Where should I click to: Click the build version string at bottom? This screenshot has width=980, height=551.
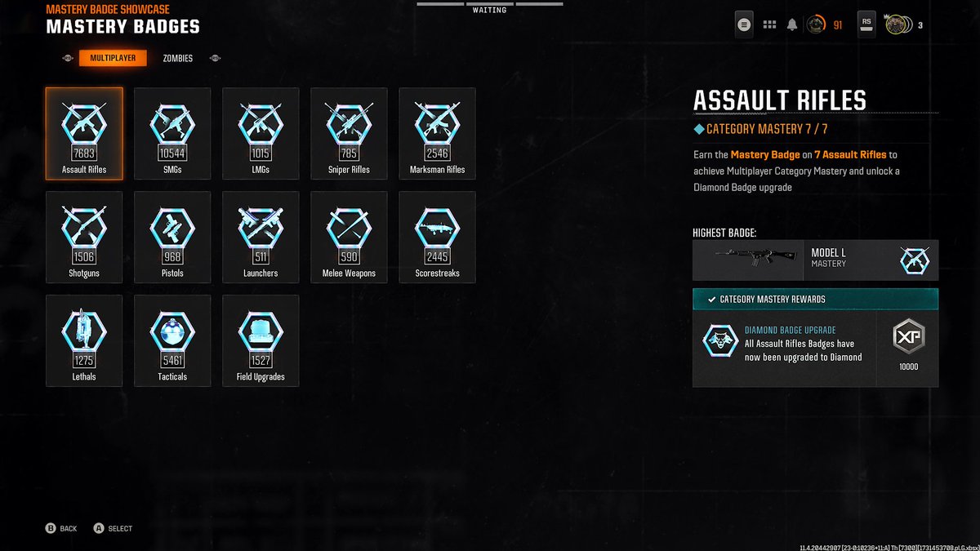[x=889, y=546]
